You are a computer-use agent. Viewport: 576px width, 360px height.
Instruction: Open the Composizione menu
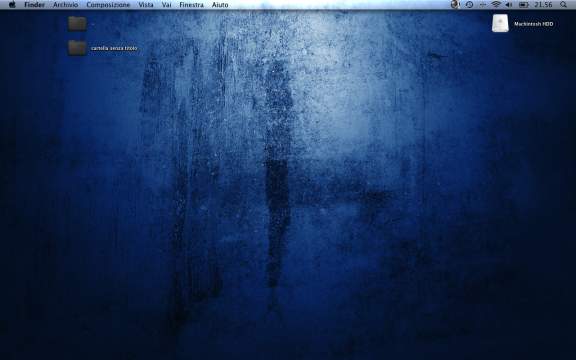tap(108, 5)
